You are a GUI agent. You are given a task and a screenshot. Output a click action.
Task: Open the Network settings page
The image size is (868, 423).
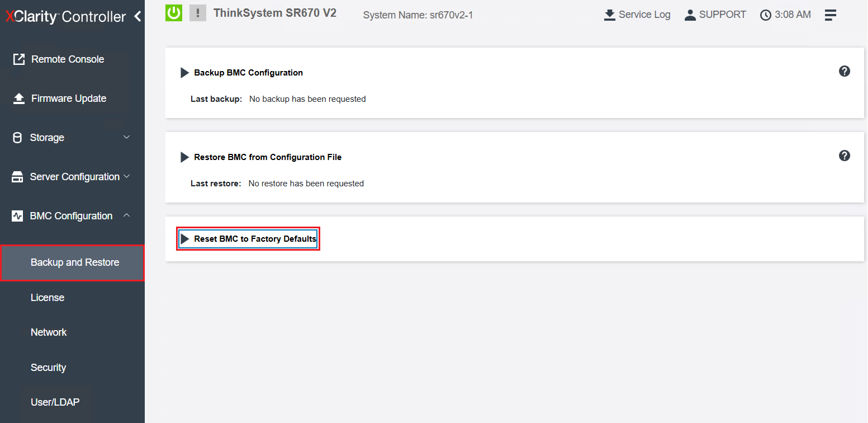pyautogui.click(x=49, y=332)
